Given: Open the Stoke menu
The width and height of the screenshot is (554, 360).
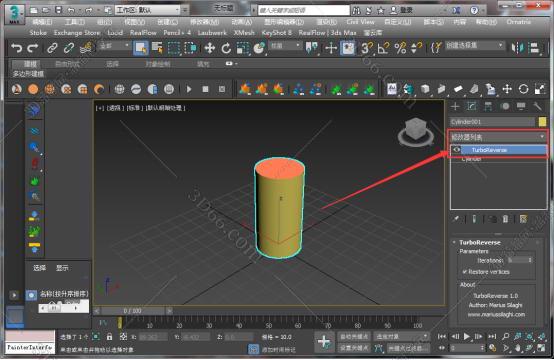Looking at the screenshot, I should point(38,33).
